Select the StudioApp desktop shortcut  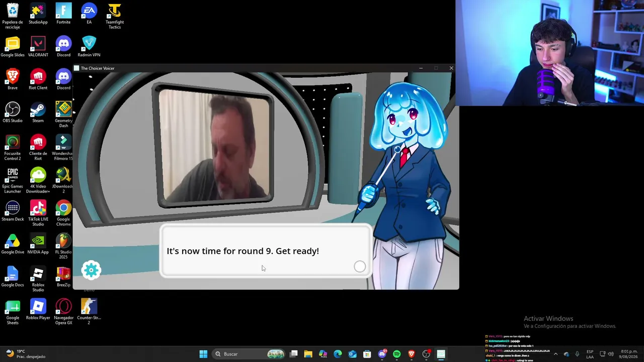click(x=38, y=14)
